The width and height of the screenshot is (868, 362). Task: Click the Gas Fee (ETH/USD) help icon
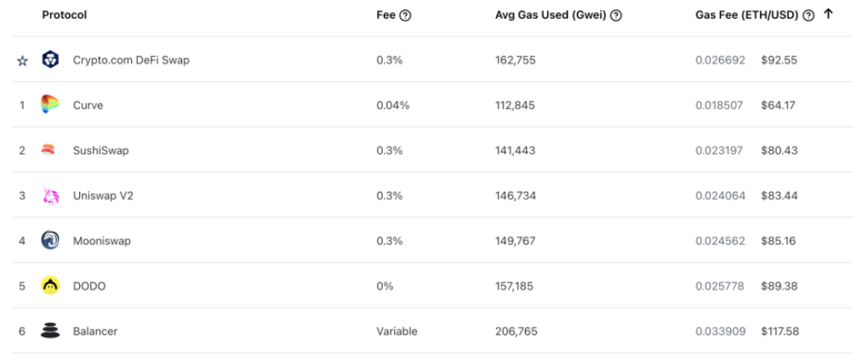tap(808, 15)
